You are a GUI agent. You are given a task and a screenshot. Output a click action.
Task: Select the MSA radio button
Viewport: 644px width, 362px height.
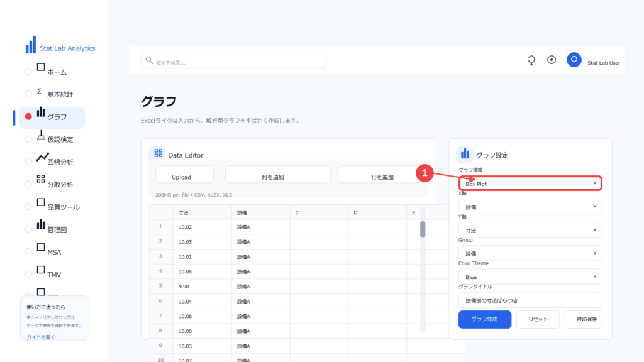(x=28, y=251)
